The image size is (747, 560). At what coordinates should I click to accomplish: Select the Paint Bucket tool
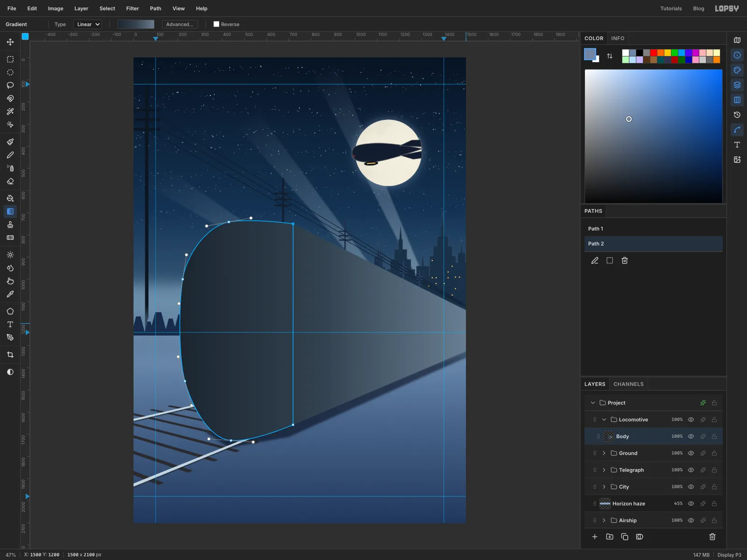point(10,198)
